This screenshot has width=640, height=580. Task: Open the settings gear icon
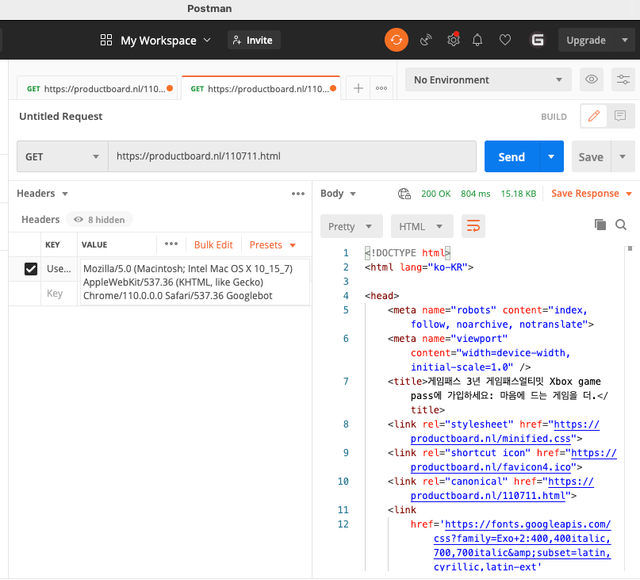[453, 40]
